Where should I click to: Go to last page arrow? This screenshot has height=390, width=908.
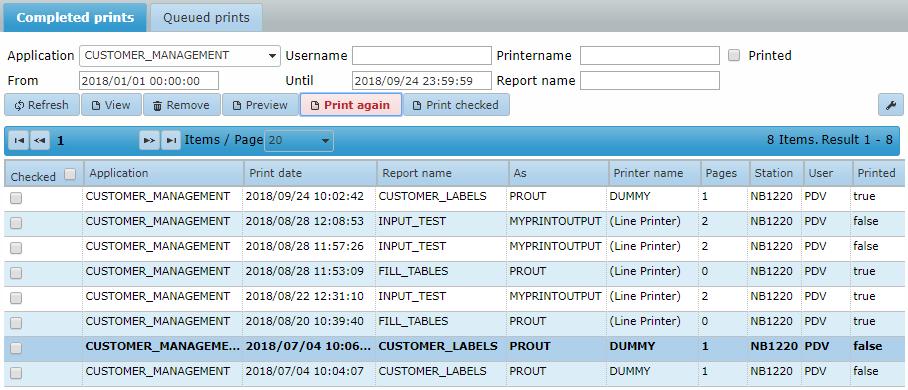point(171,140)
